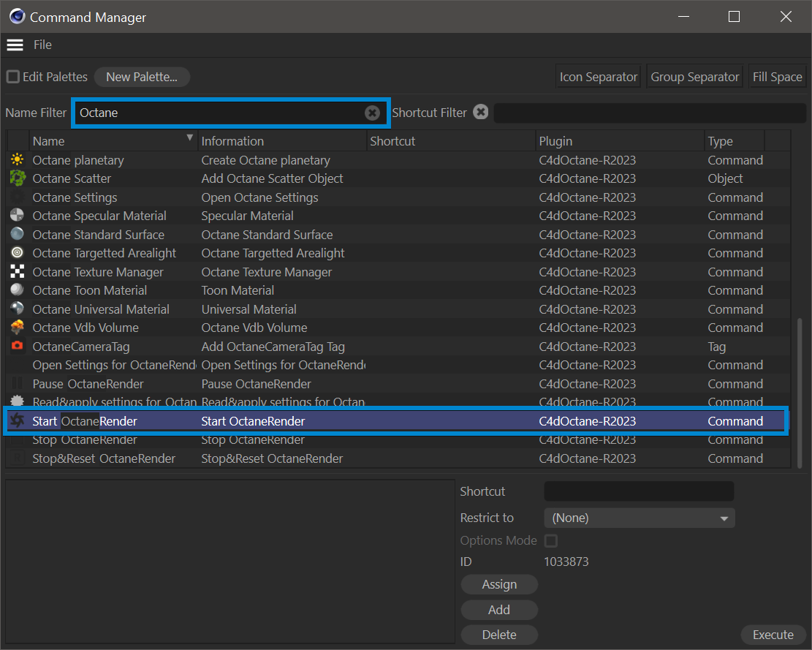Clear the Name Filter with X icon
The image size is (812, 650).
point(372,113)
